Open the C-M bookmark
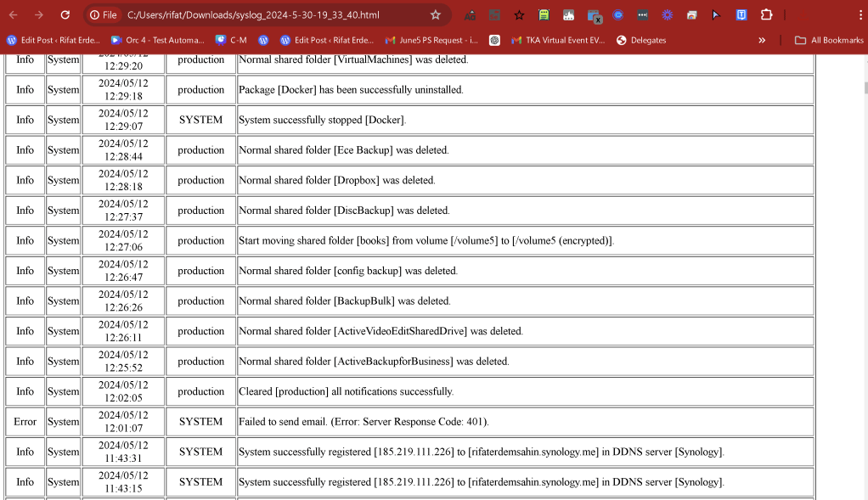This screenshot has width=868, height=500. pos(231,41)
